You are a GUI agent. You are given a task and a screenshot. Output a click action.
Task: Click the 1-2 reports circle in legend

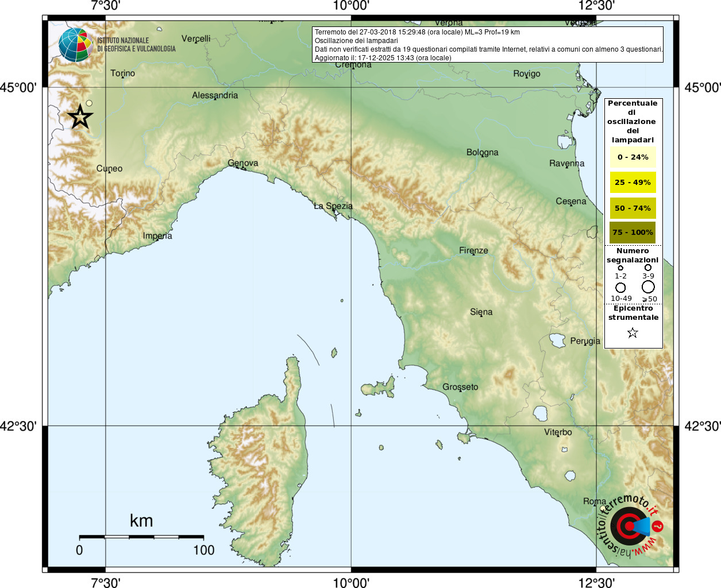tap(620, 268)
